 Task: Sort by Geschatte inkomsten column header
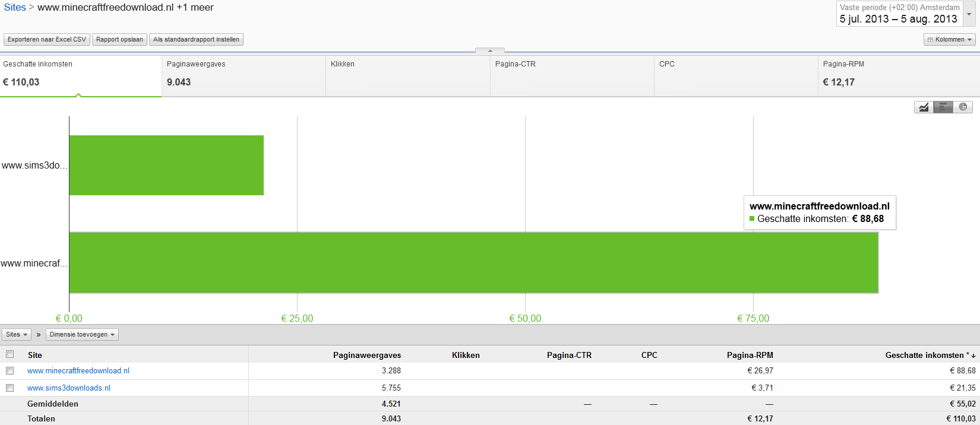pos(930,355)
